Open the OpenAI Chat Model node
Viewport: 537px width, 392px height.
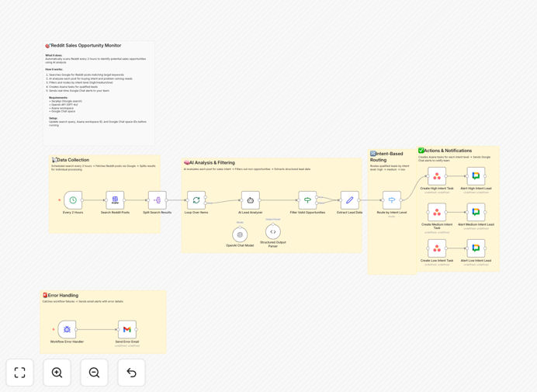tap(240, 234)
